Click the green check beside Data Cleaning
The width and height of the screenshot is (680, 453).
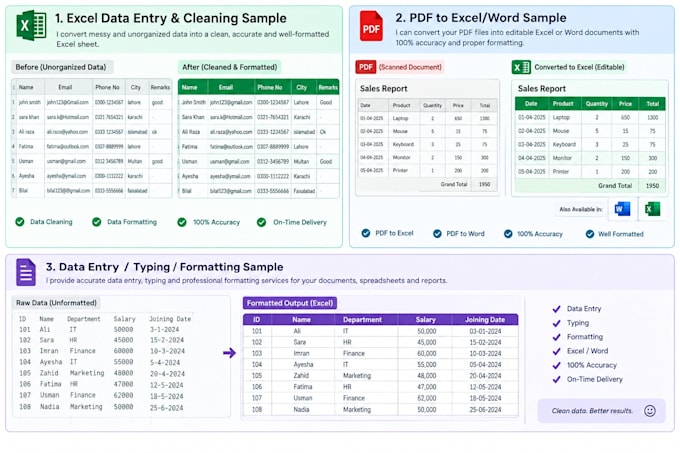[x=20, y=222]
